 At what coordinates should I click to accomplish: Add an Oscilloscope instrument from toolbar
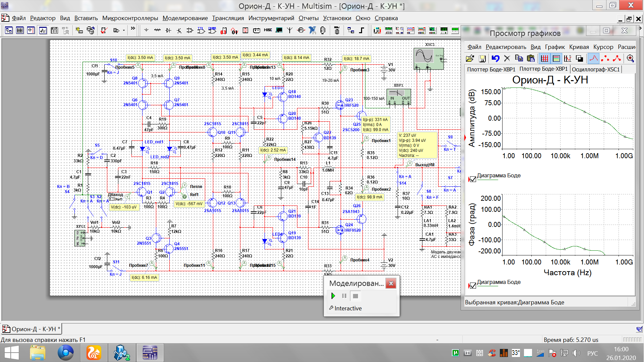point(410,30)
